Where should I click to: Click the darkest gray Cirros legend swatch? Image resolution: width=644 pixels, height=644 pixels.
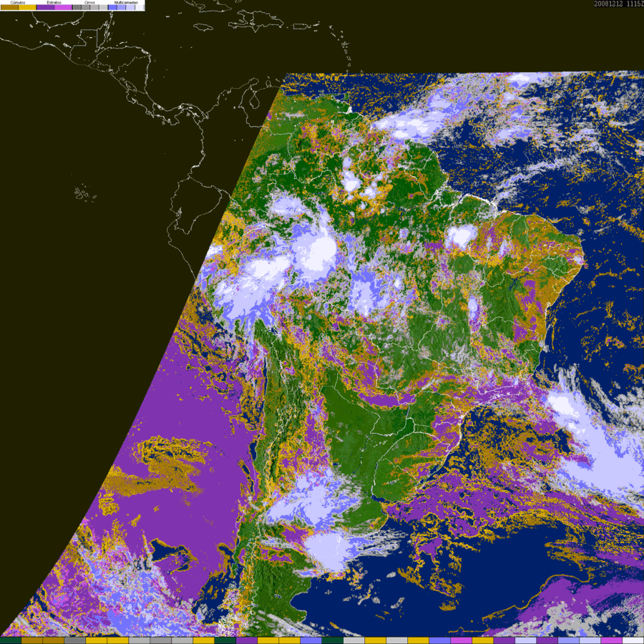click(x=77, y=7)
